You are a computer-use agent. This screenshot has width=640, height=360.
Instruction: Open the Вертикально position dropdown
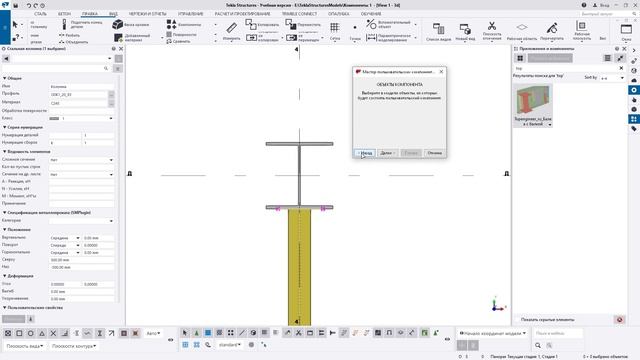pos(65,238)
